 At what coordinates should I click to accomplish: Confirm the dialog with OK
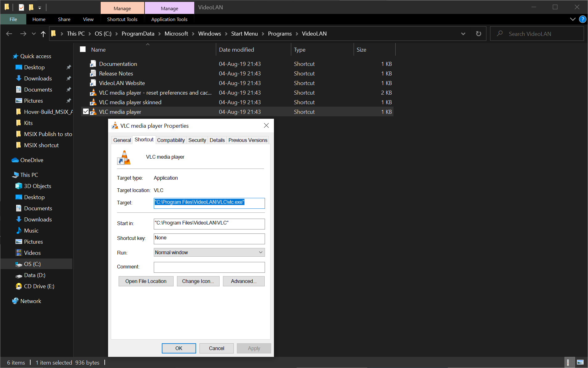pyautogui.click(x=179, y=348)
